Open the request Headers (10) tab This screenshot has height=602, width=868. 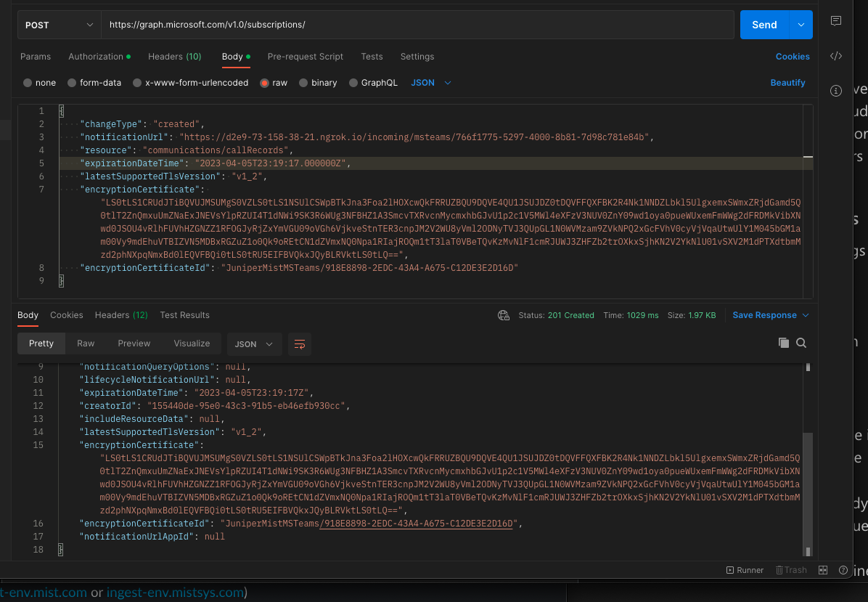tap(174, 57)
